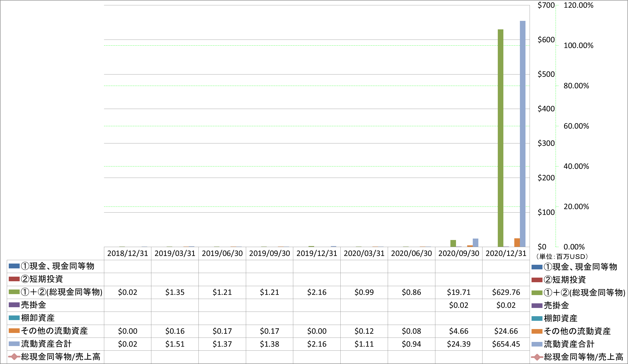Click the 短期投資 label in the right legend
Screen dimensions: 628x364
(x=565, y=280)
